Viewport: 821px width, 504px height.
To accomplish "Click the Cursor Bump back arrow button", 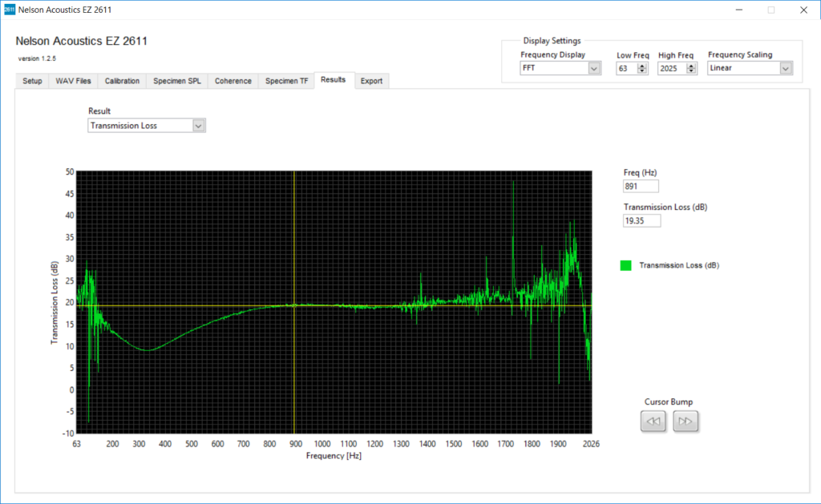I will 653,421.
